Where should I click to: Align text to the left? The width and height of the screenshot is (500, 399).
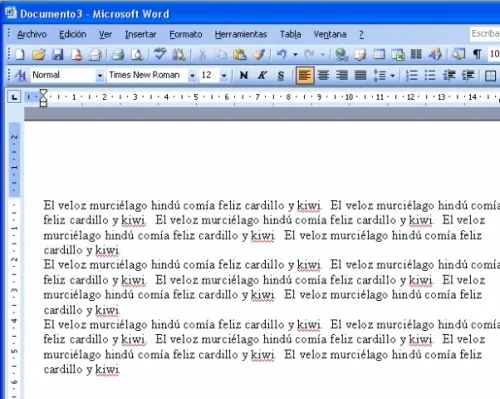305,75
